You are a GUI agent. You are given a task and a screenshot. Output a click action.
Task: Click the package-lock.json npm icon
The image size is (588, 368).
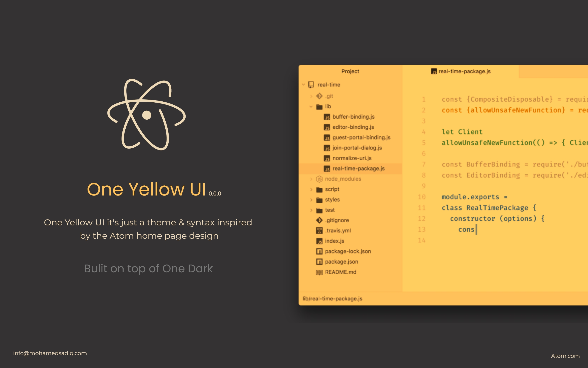319,251
